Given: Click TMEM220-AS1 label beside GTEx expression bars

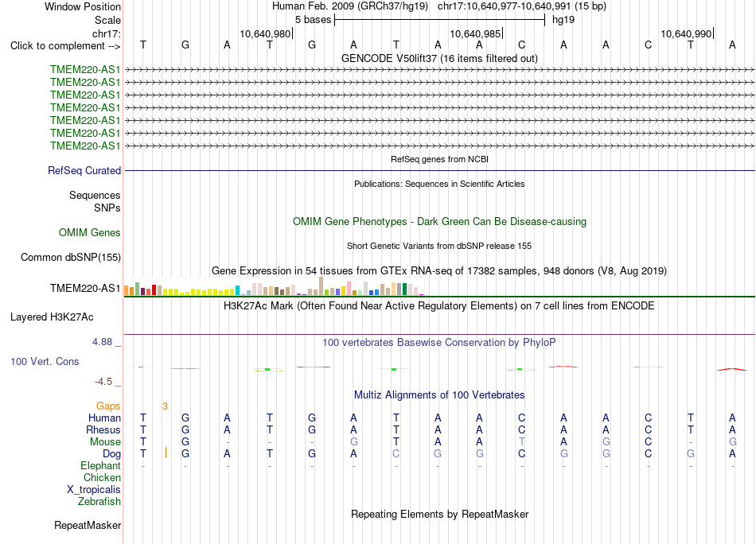Looking at the screenshot, I should tap(85, 288).
